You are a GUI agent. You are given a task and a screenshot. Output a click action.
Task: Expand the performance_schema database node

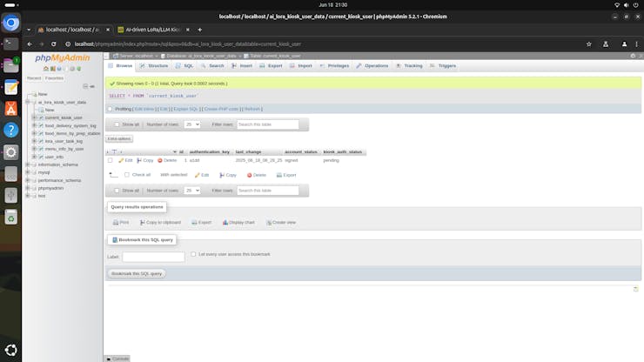coord(28,180)
